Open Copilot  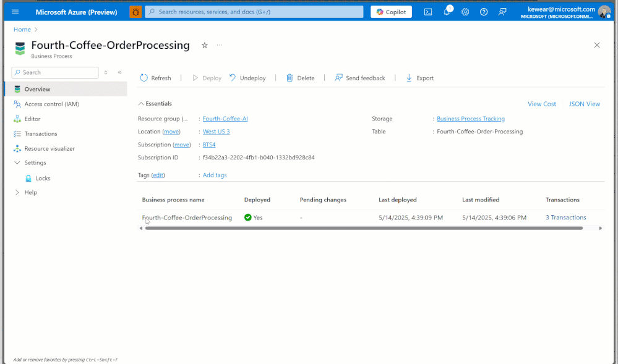(391, 12)
